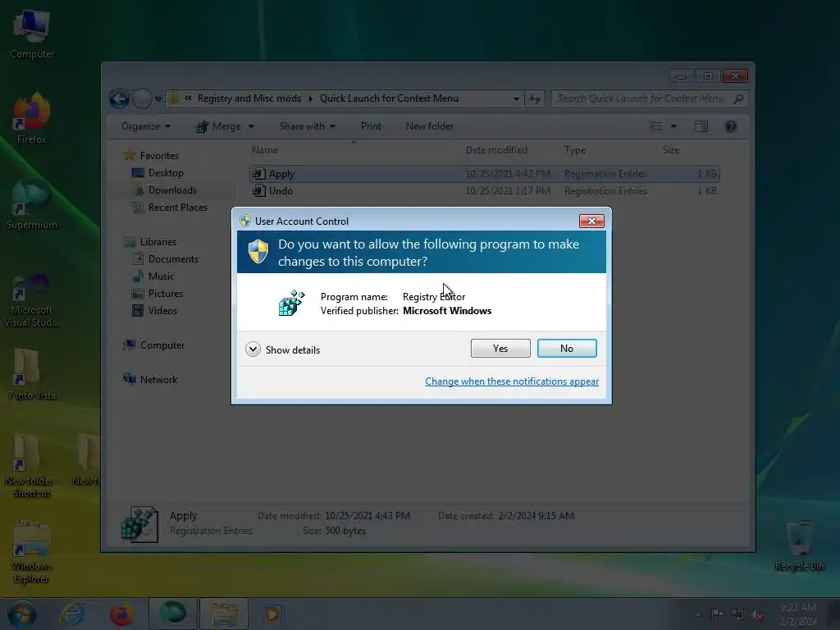840x630 pixels.
Task: Open Change when these notifications appear link
Action: click(512, 381)
